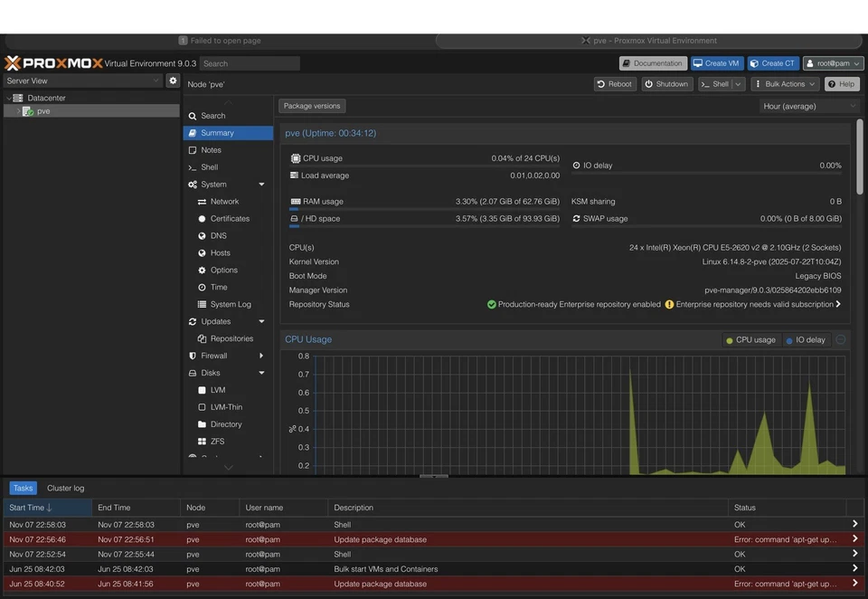Switch to the Cluster log tab
The image size is (868, 599).
click(65, 489)
